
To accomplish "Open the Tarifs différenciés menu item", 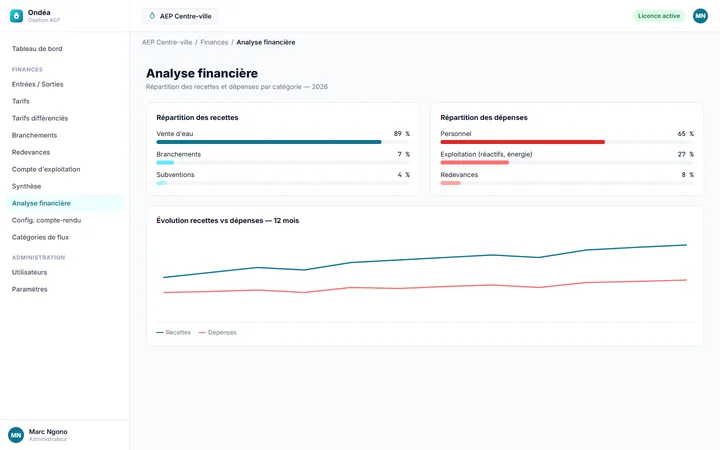I will click(40, 118).
